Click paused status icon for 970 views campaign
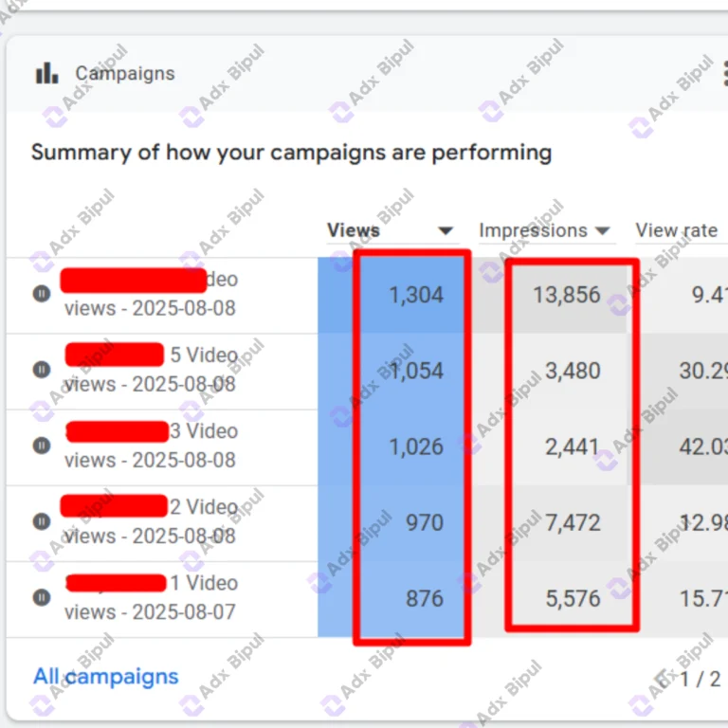728x728 pixels. [x=42, y=521]
